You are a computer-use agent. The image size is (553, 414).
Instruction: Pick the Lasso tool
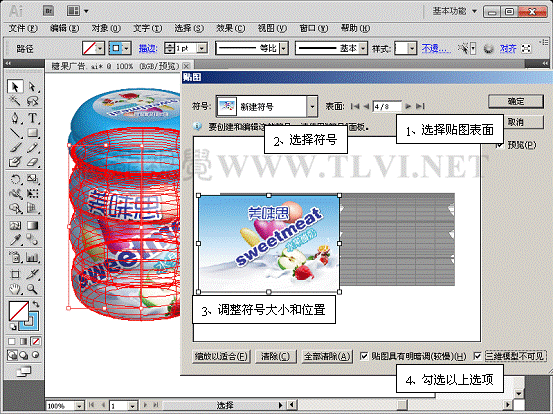click(x=32, y=101)
